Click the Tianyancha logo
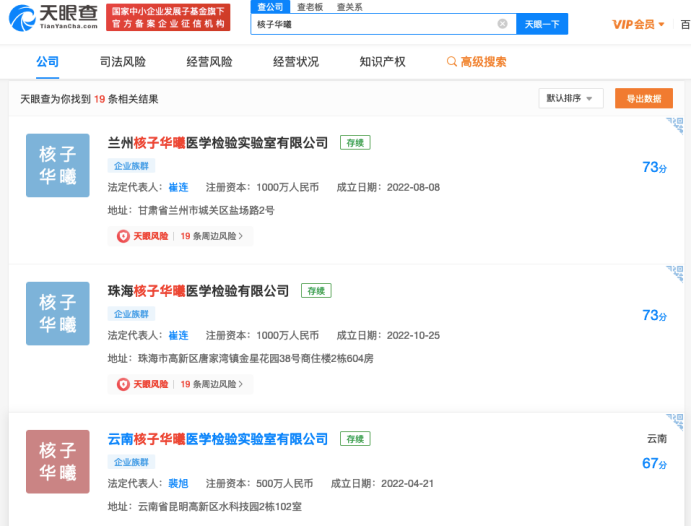Viewport: 692px width, 526px height. [x=50, y=17]
